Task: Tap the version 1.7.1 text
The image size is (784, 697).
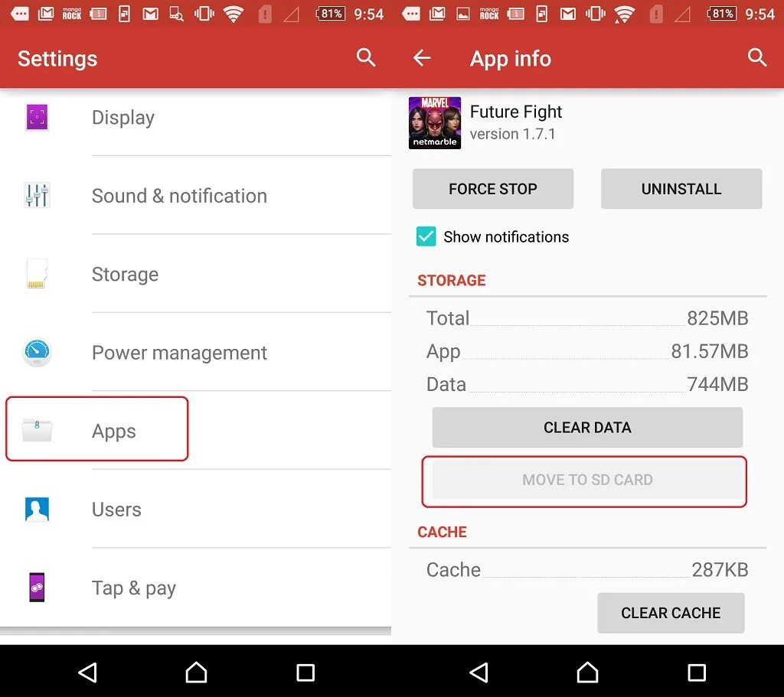Action: click(x=512, y=134)
